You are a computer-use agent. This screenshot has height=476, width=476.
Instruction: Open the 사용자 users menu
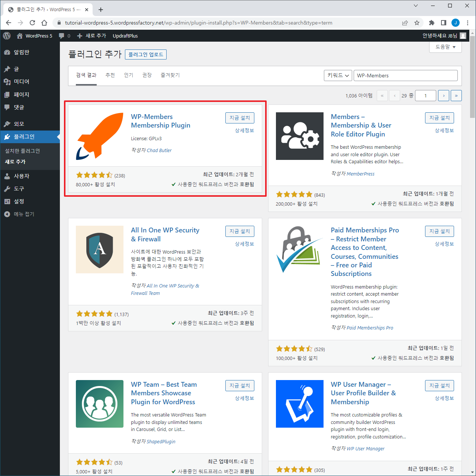pyautogui.click(x=30, y=176)
